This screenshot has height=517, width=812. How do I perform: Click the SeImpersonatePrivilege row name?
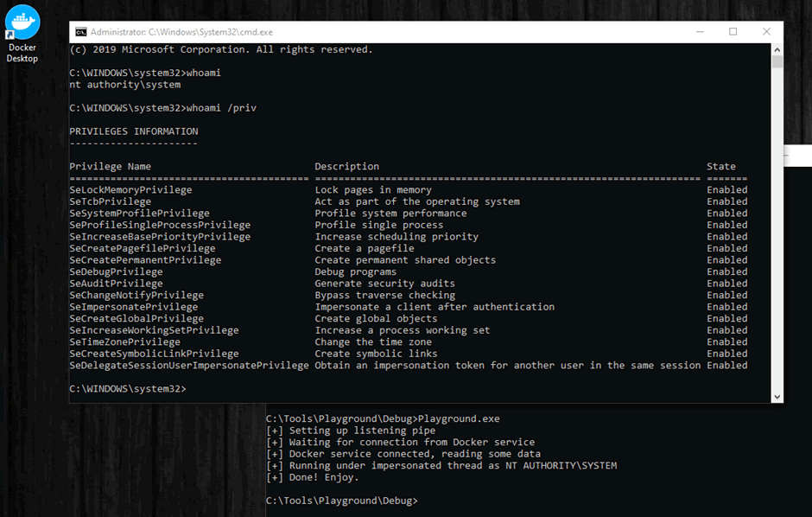point(133,307)
